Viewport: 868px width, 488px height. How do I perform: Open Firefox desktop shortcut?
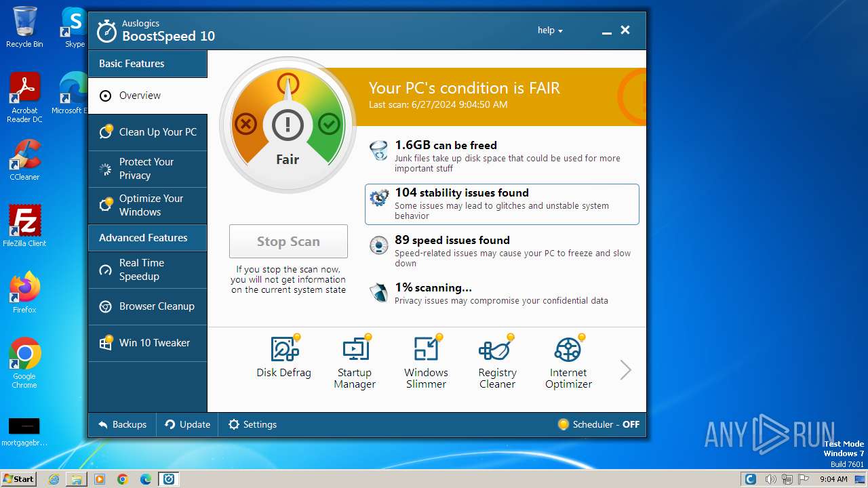(x=24, y=293)
